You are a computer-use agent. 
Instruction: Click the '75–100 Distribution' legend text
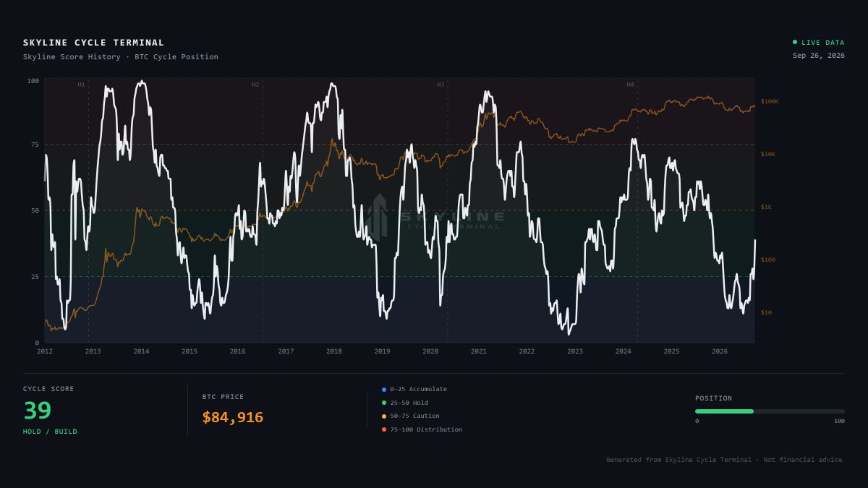(426, 429)
